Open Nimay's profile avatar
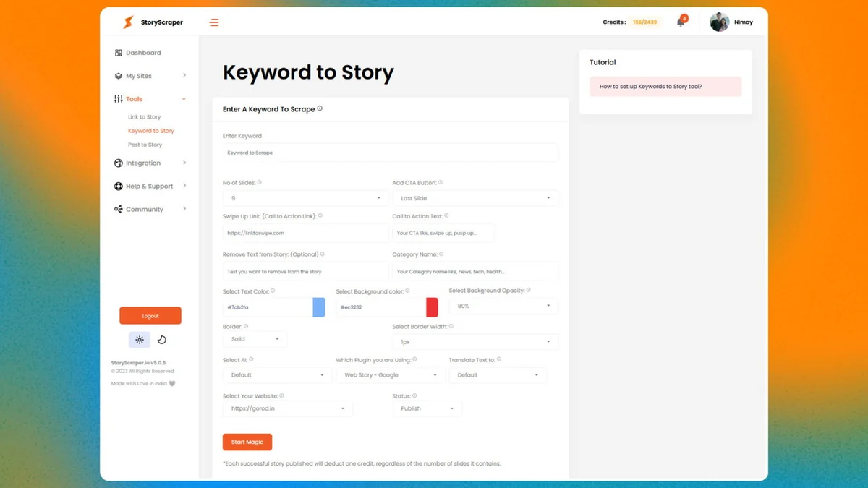Screen dimensions: 868x488 720,22
